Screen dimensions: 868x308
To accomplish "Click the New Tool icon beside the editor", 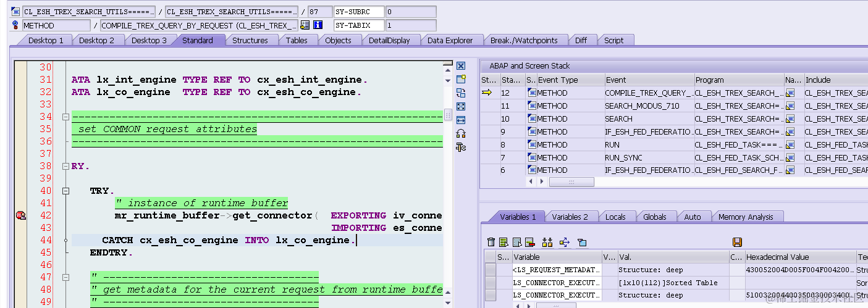I will 460,79.
